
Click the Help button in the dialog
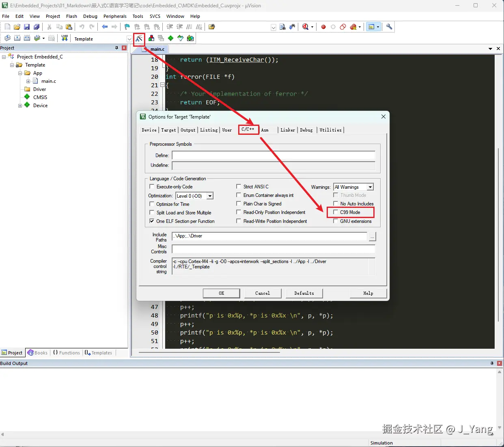(x=368, y=293)
